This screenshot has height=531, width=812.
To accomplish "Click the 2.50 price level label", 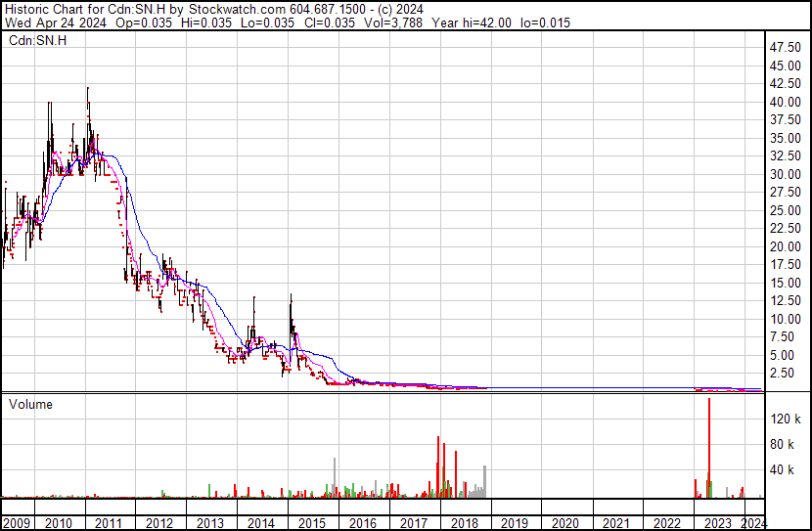I will [x=788, y=374].
